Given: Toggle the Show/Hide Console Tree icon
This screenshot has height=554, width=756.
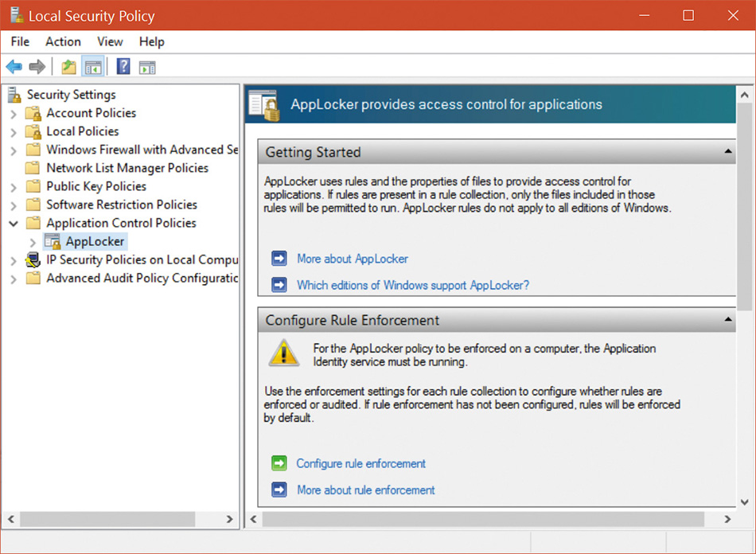Looking at the screenshot, I should [x=93, y=67].
